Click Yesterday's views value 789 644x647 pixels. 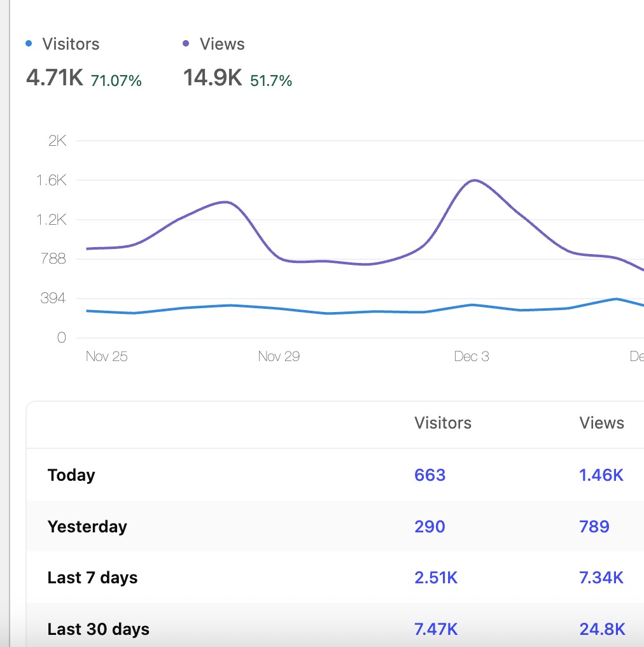(x=594, y=527)
